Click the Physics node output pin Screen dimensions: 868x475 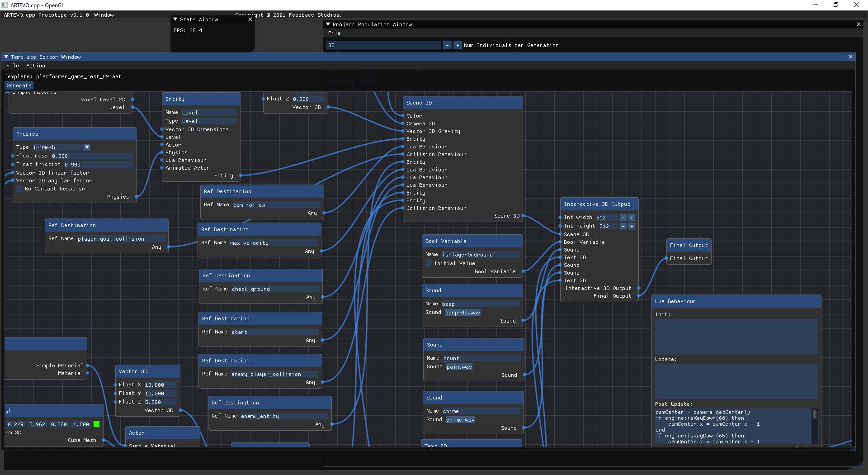click(x=137, y=197)
